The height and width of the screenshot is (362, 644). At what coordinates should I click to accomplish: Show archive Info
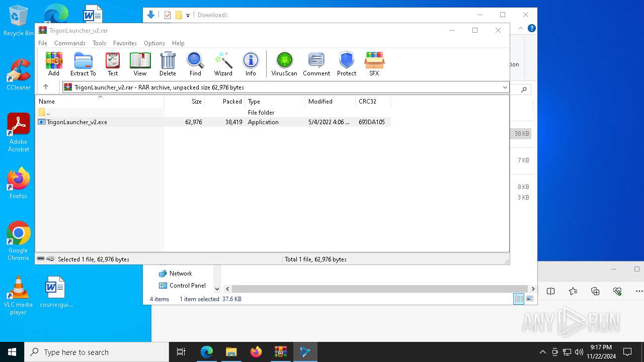pyautogui.click(x=251, y=64)
